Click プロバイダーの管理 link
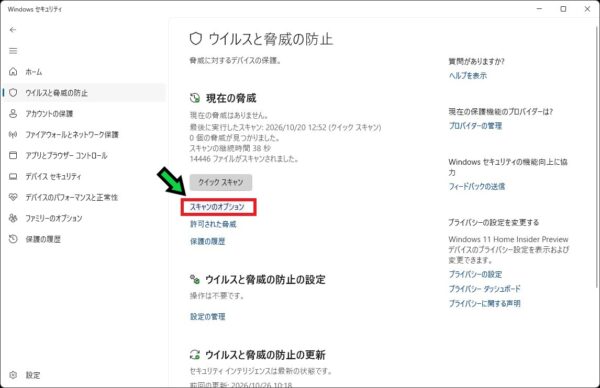The width and height of the screenshot is (600, 388). point(475,126)
